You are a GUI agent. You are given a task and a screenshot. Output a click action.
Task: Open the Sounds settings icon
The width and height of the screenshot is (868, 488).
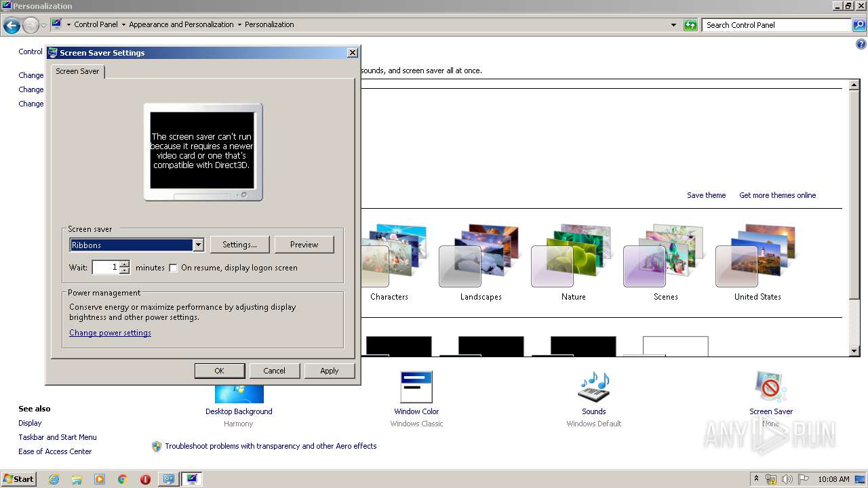coord(593,387)
